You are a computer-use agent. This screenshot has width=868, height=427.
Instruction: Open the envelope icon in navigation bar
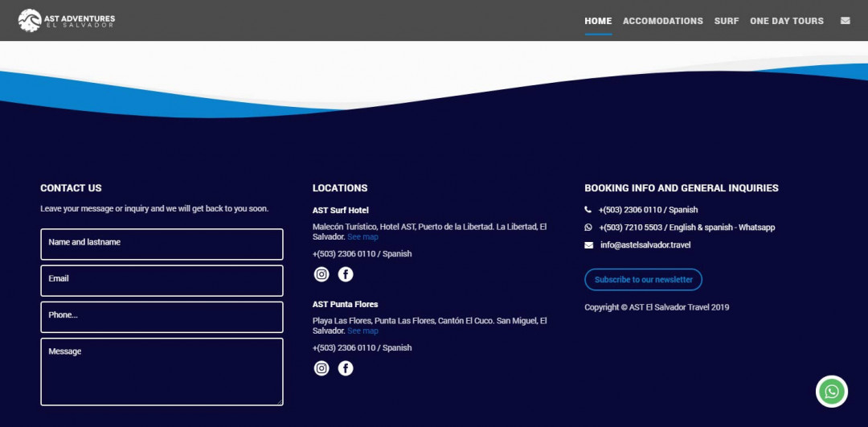845,20
